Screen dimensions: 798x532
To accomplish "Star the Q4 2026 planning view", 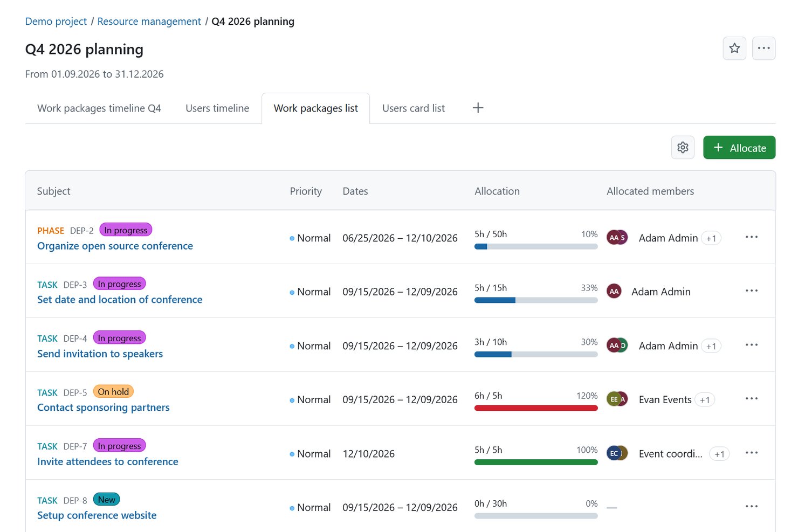I will 734,49.
